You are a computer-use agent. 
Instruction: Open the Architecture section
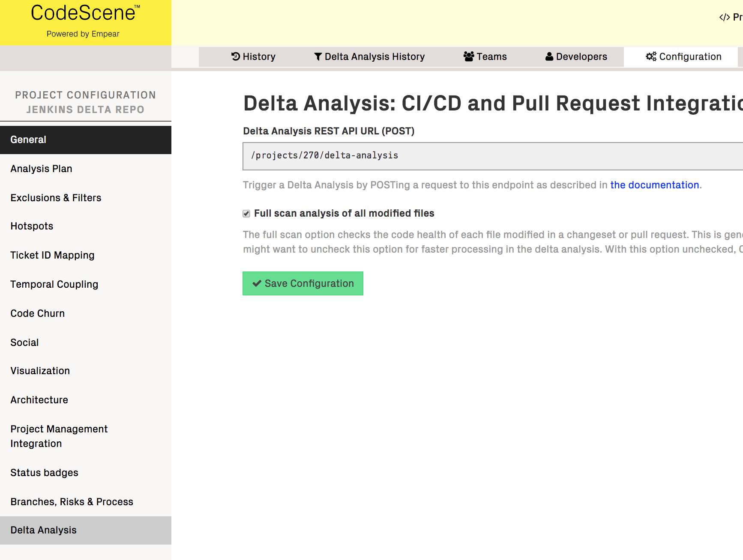pos(86,400)
